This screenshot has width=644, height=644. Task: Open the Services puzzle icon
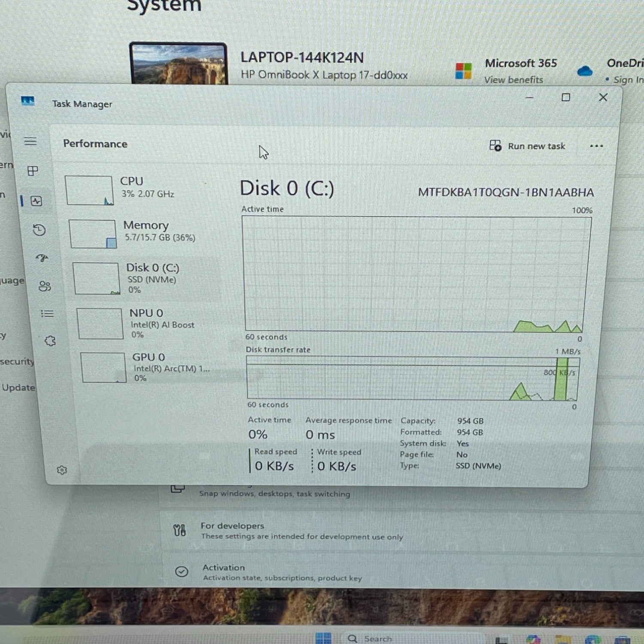(50, 341)
